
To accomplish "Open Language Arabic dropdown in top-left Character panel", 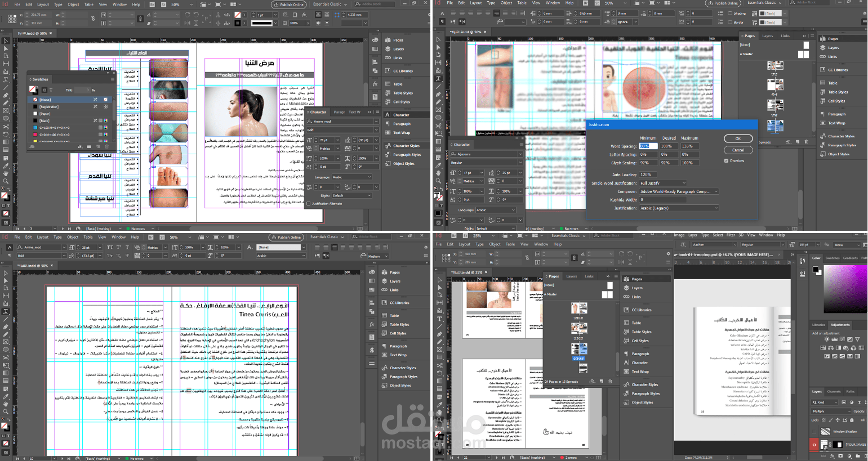I will 351,177.
